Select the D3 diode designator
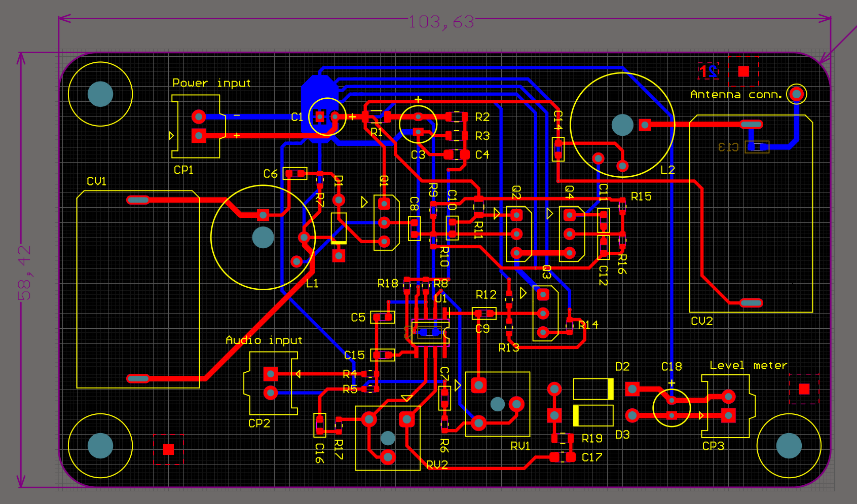This screenshot has height=504, width=857. (x=622, y=435)
